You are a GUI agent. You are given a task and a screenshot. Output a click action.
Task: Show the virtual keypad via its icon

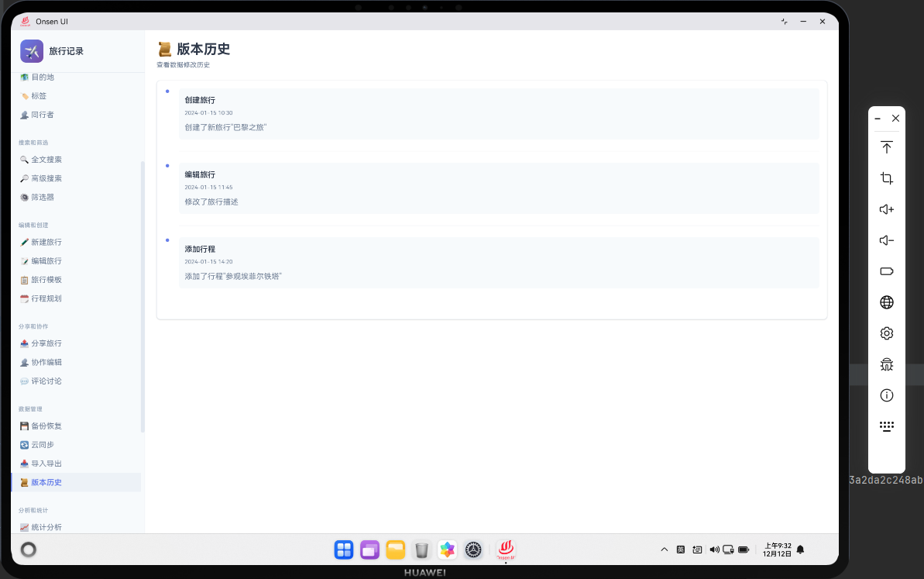click(x=886, y=426)
